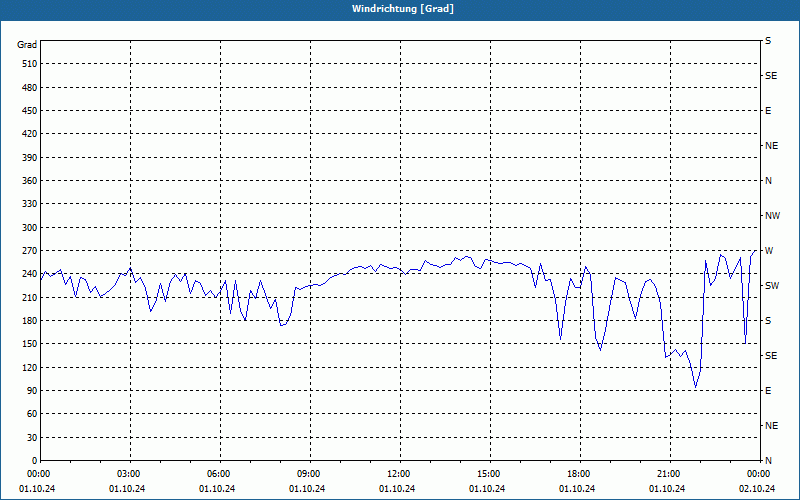Viewport: 800px width, 500px height.
Task: Pick the 01.10.24 date under 21:00
Action: click(x=667, y=489)
